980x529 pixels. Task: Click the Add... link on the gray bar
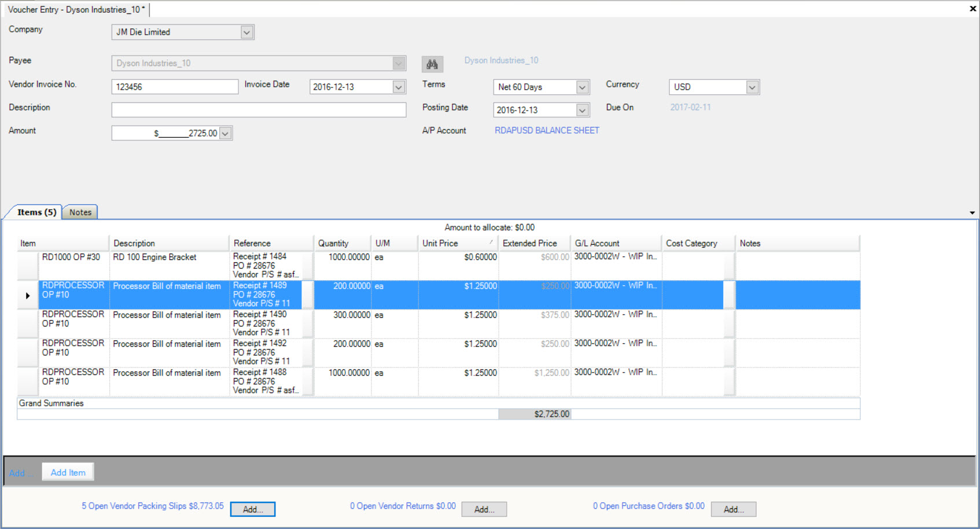click(20, 473)
